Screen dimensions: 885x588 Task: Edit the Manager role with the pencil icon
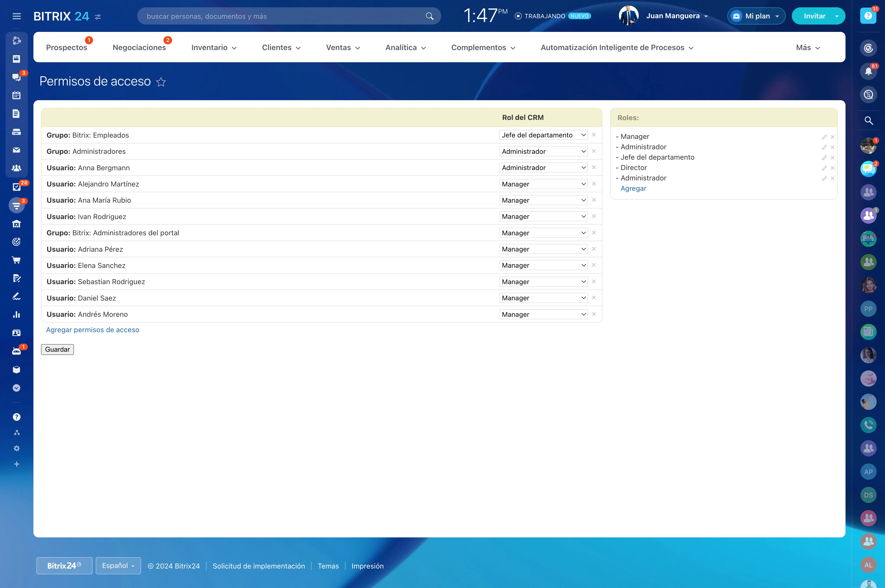click(x=824, y=137)
